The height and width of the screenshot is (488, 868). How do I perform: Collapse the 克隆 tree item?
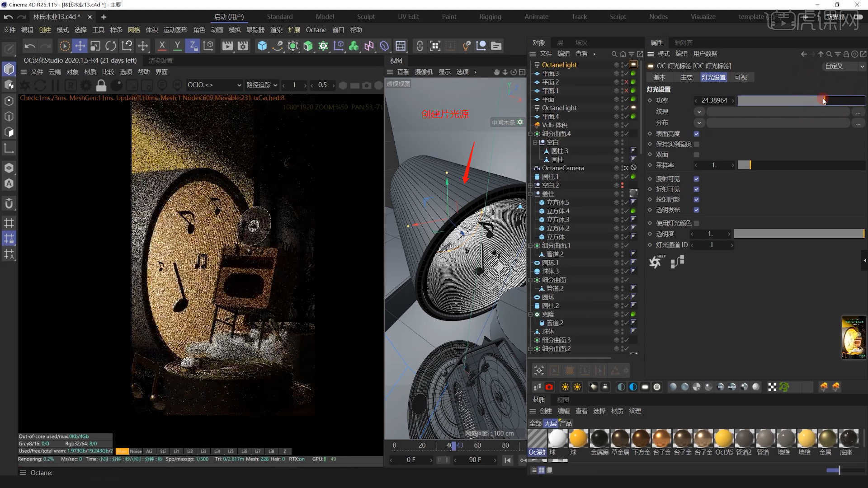[x=530, y=314]
